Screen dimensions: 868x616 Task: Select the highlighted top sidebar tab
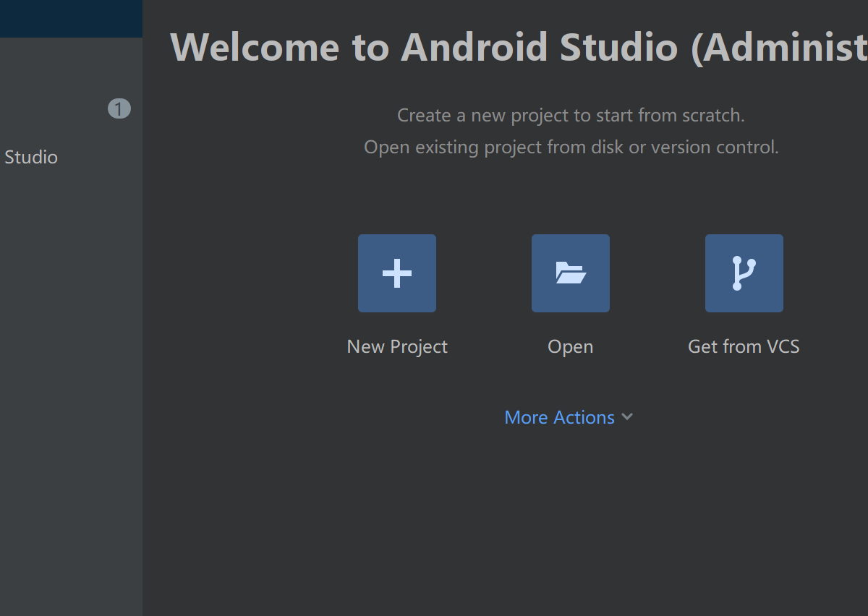[x=71, y=19]
